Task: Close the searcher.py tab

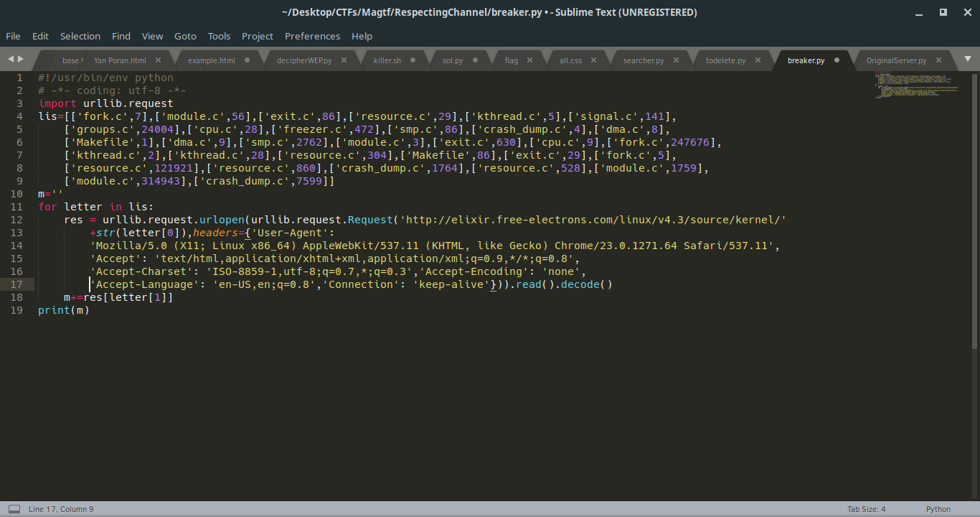Action: pos(676,60)
